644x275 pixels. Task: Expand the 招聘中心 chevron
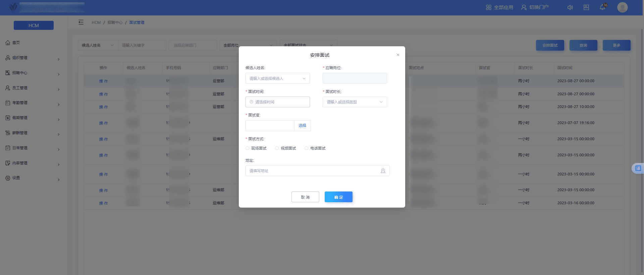click(59, 74)
